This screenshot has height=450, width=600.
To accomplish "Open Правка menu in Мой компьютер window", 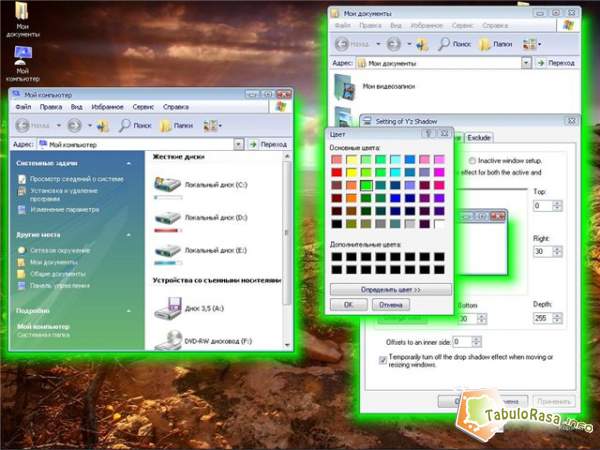I will click(x=51, y=107).
